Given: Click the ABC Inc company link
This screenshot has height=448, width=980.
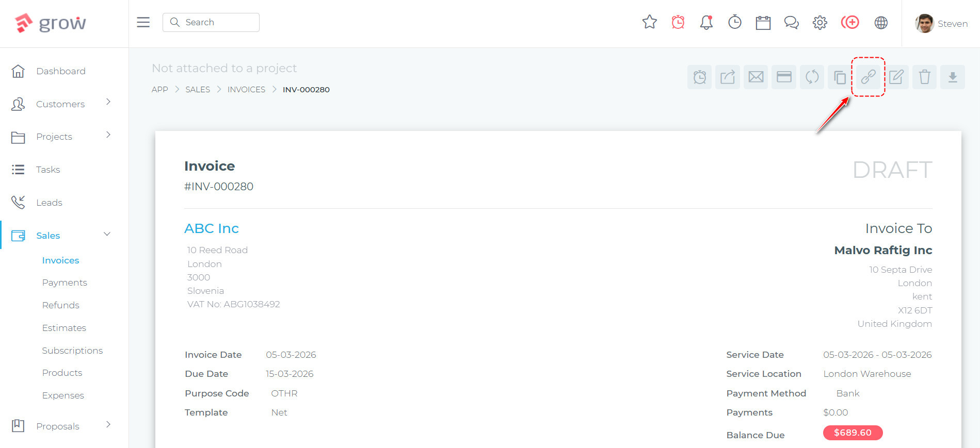Looking at the screenshot, I should [212, 228].
